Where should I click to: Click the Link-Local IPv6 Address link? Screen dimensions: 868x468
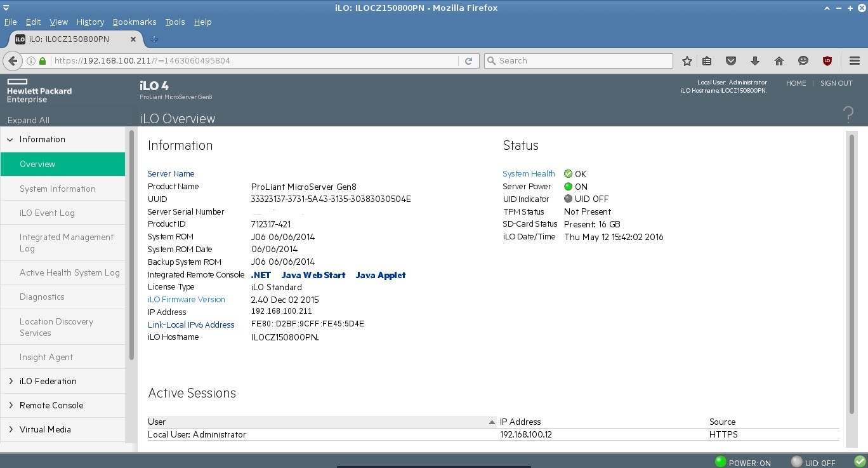pos(191,324)
